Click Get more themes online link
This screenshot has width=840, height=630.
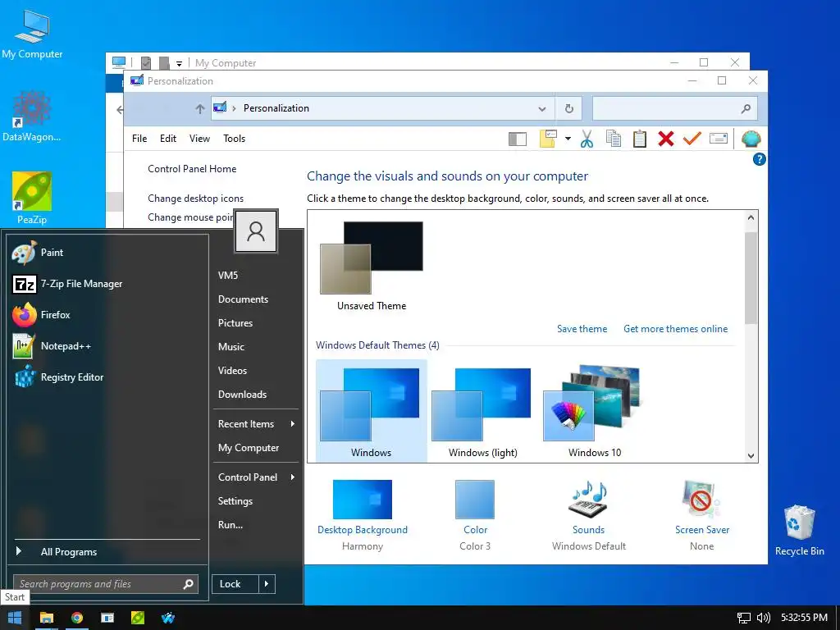tap(676, 329)
